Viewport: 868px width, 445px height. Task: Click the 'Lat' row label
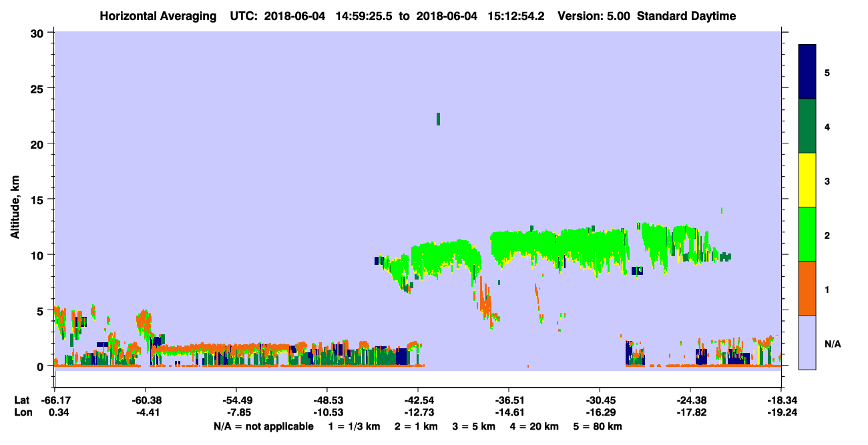click(21, 400)
